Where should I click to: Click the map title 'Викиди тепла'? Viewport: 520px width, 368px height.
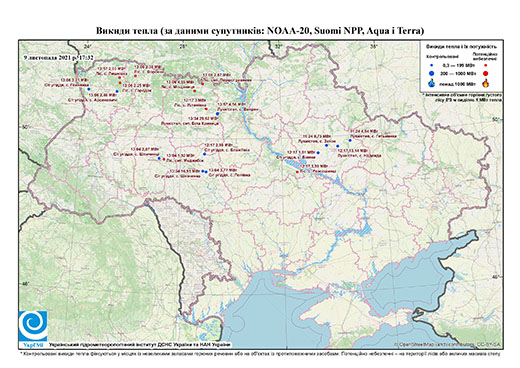point(127,31)
